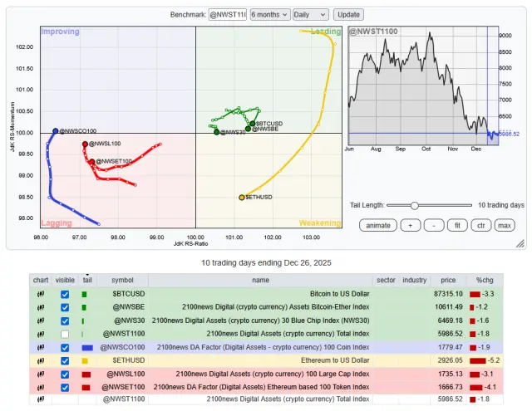The height and width of the screenshot is (411, 532).
Task: Enable visibility for @NWST1100
Action: [65, 334]
